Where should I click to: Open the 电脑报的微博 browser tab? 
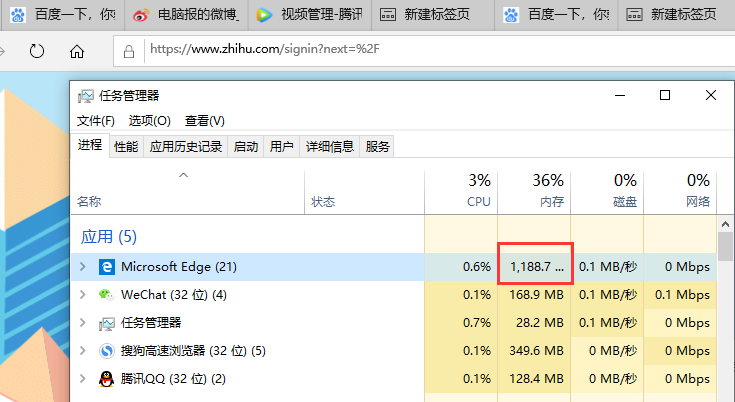(186, 15)
